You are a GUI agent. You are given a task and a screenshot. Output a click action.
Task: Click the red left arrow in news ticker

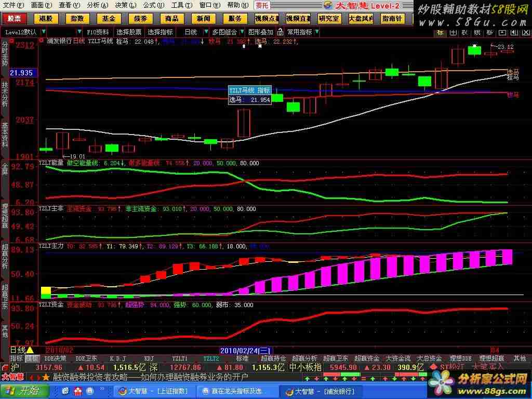[31, 377]
